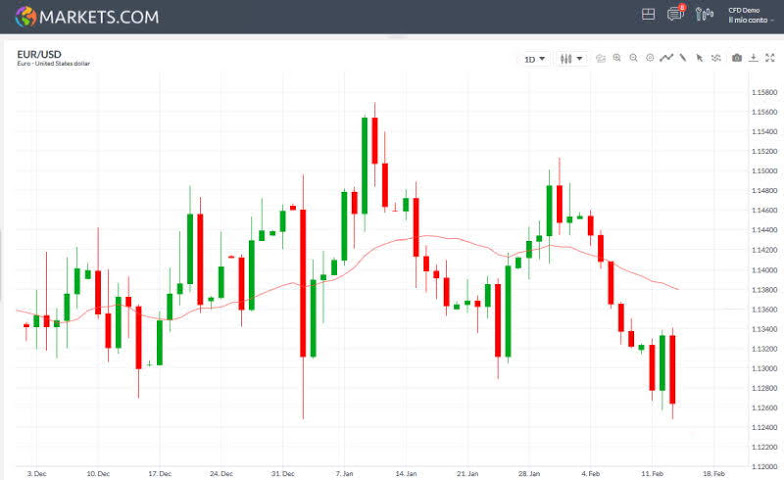Toggle the compare wave-lines tool
784x480 pixels.
tap(716, 58)
